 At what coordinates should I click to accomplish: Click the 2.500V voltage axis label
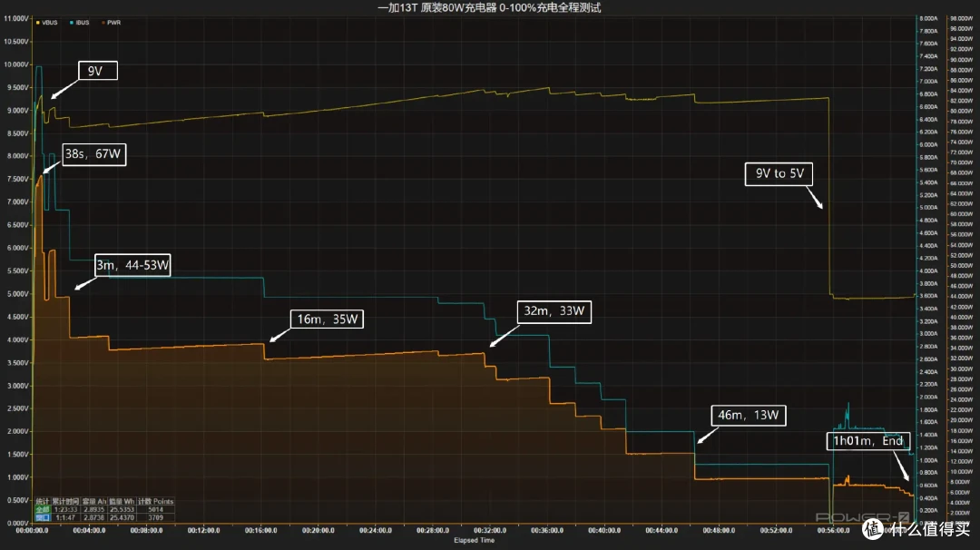tap(17, 408)
